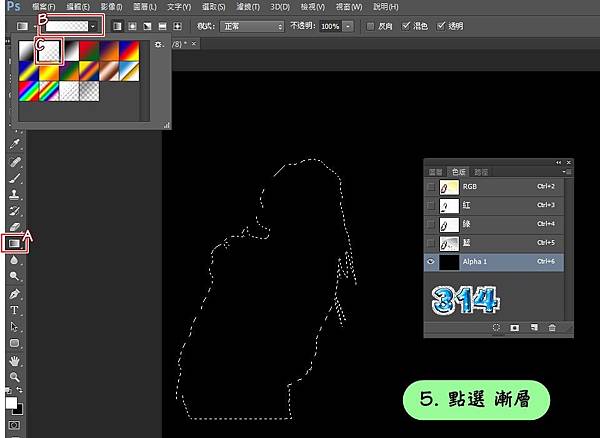Open the 視窗(W) menu

(x=349, y=7)
